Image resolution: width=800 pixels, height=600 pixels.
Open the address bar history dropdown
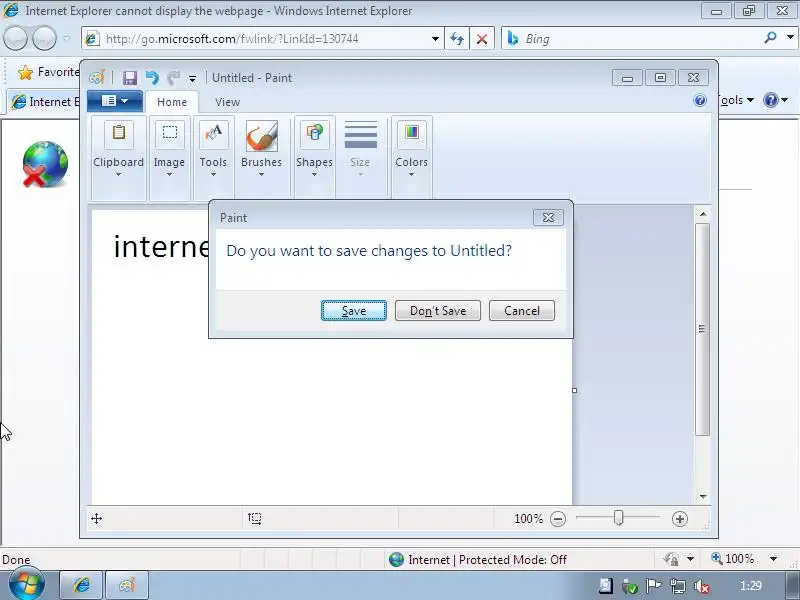[x=435, y=39]
